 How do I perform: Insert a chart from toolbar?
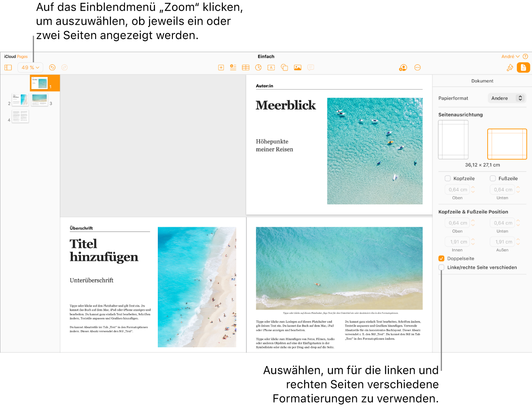(258, 68)
